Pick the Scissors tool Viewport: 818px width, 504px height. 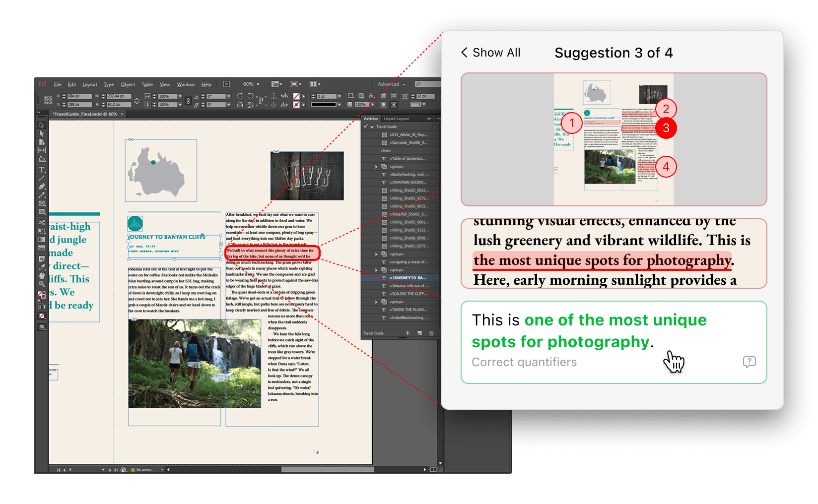(42, 222)
